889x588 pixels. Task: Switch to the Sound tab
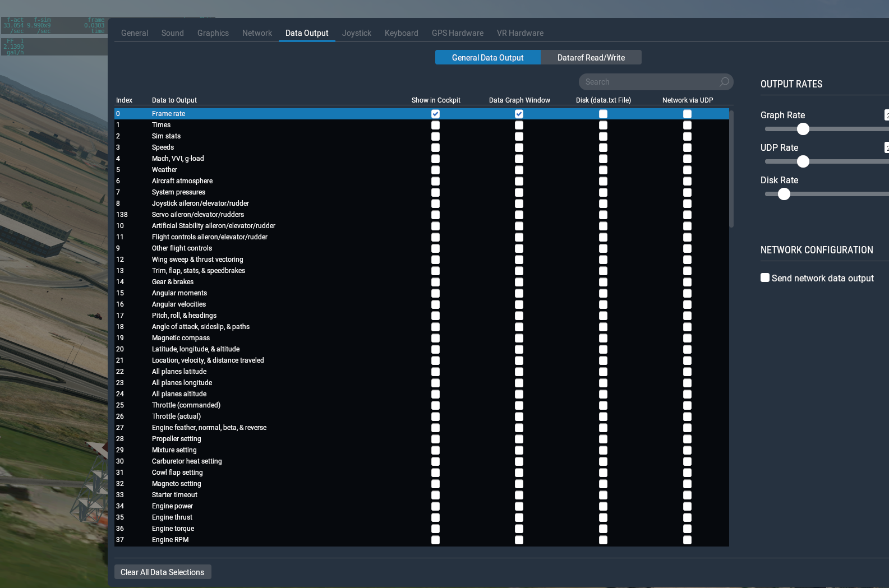173,33
